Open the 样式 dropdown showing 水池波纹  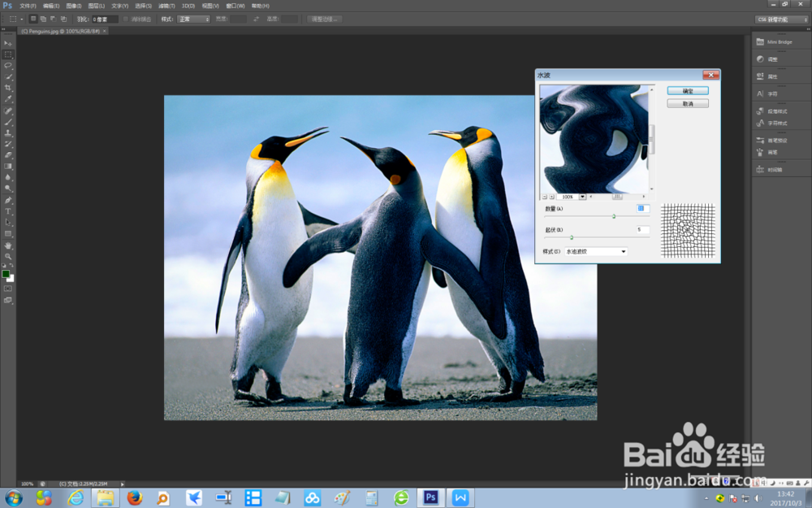594,251
